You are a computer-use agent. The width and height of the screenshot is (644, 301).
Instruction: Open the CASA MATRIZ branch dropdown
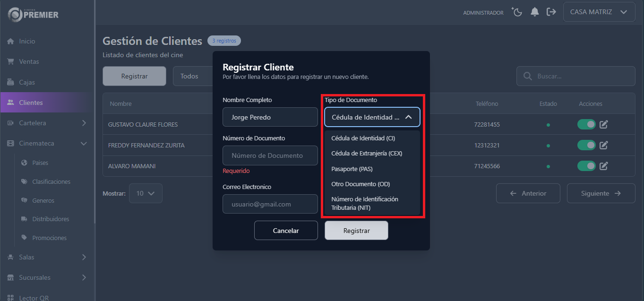click(599, 12)
